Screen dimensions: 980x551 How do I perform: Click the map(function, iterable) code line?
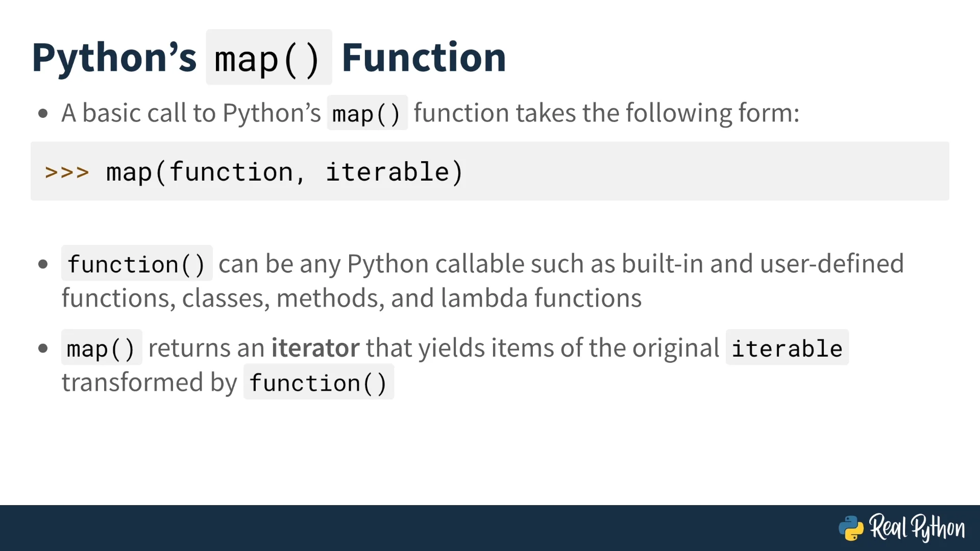284,172
